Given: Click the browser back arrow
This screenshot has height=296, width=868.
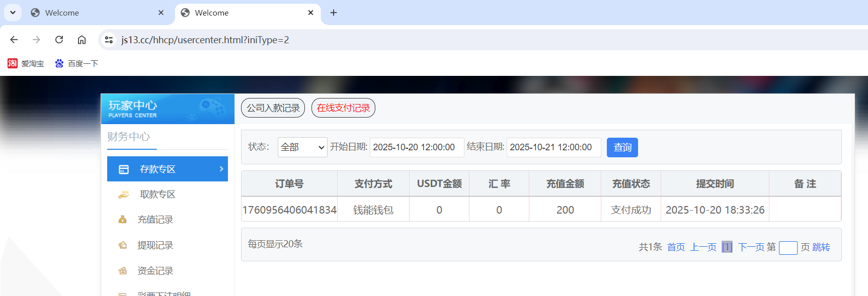Looking at the screenshot, I should click(14, 40).
